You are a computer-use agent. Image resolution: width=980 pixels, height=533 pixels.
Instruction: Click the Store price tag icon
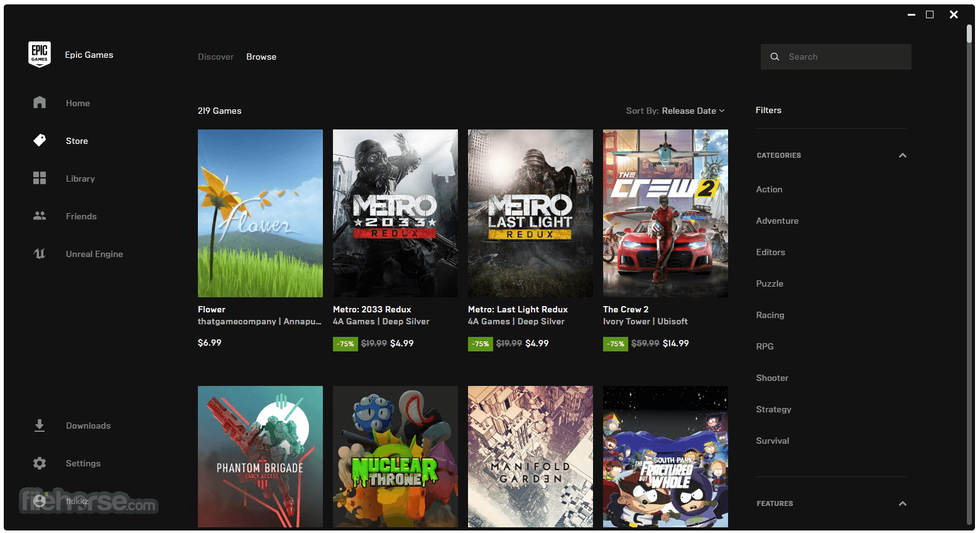point(40,140)
